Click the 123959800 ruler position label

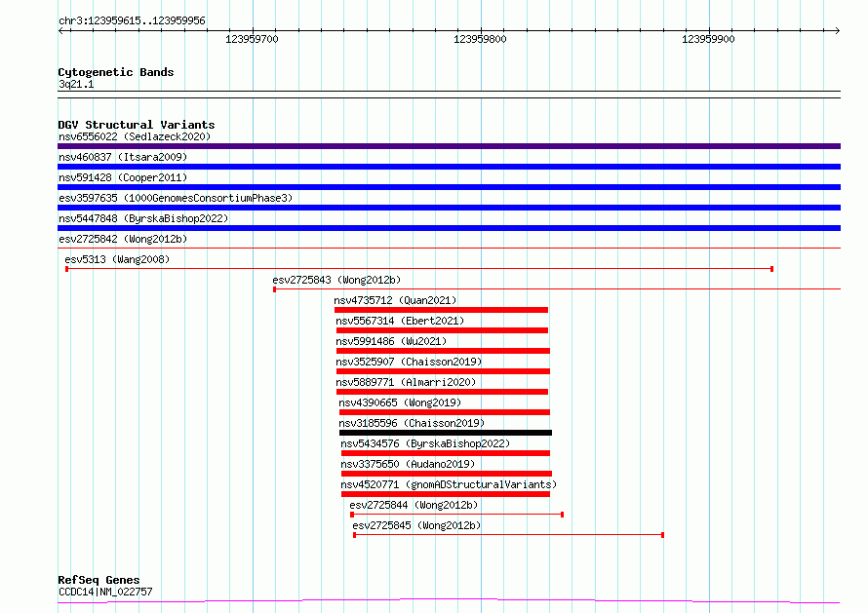[480, 39]
